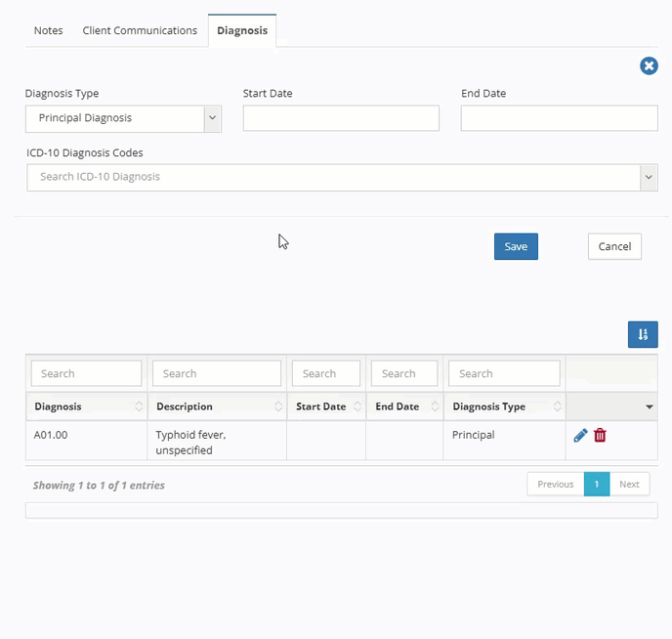Viewport: 672px width, 639px height.
Task: Sort by Diagnosis Type column arrows
Action: (557, 406)
